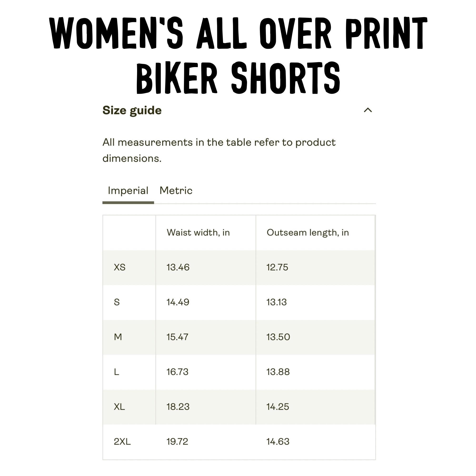Click the Size guide heading
476x476 pixels.
point(132,111)
